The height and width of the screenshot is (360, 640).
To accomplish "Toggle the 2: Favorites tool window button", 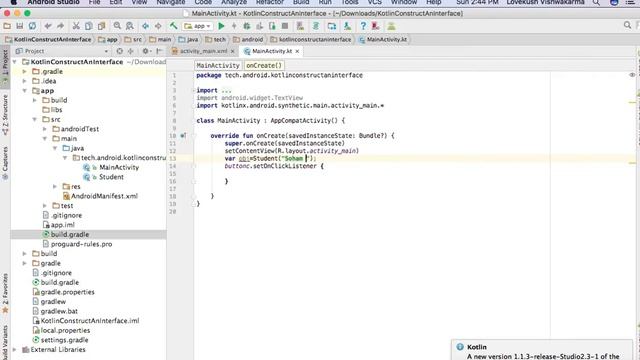I will 5,292.
